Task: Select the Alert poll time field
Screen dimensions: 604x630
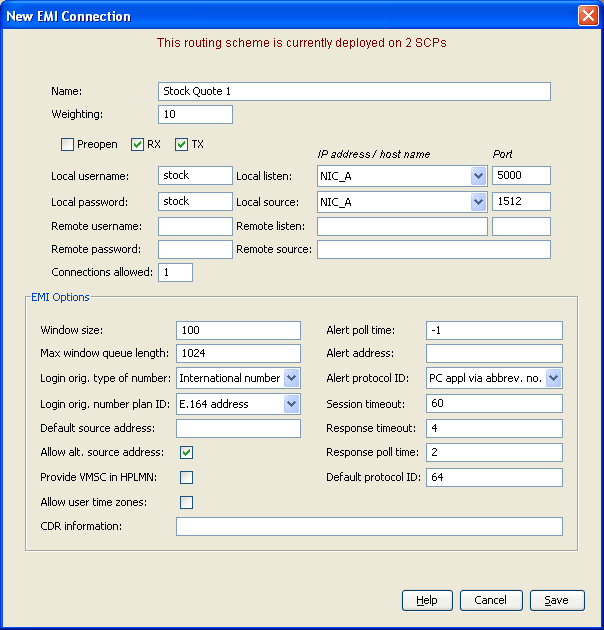Action: [494, 330]
